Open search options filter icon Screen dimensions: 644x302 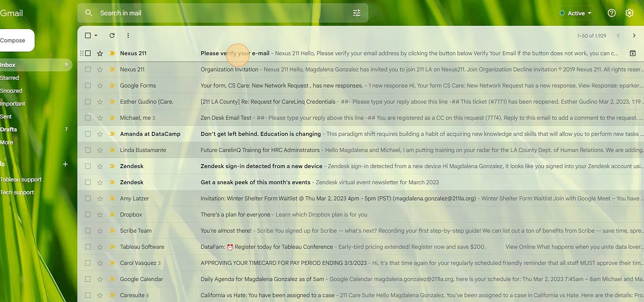click(357, 13)
